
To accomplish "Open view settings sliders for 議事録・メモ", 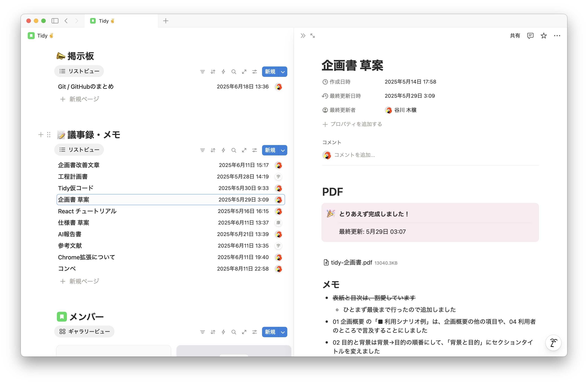I will [254, 150].
